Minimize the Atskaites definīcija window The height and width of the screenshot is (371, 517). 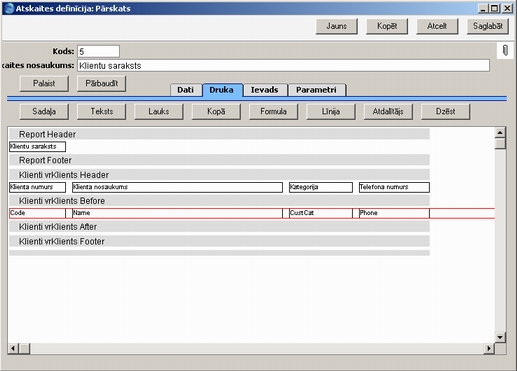pos(483,8)
